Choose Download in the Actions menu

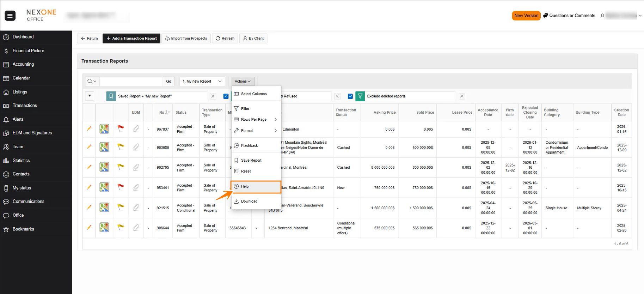coord(249,201)
